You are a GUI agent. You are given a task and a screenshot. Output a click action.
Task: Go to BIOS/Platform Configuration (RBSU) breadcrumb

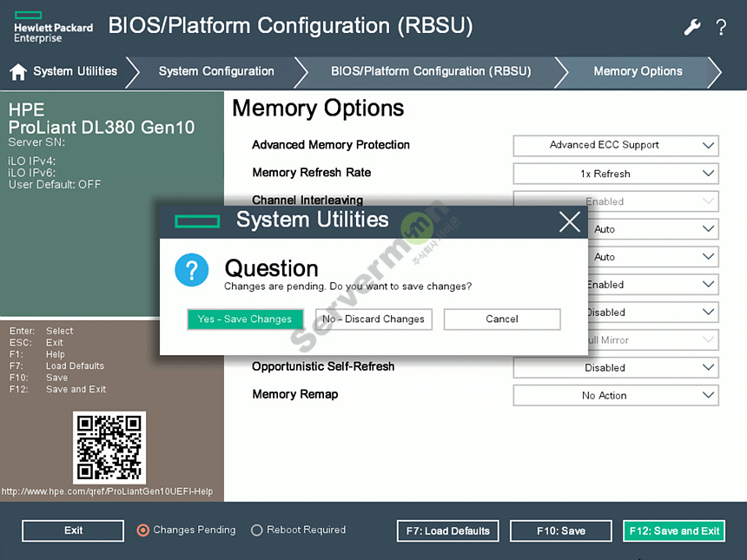pyautogui.click(x=431, y=71)
